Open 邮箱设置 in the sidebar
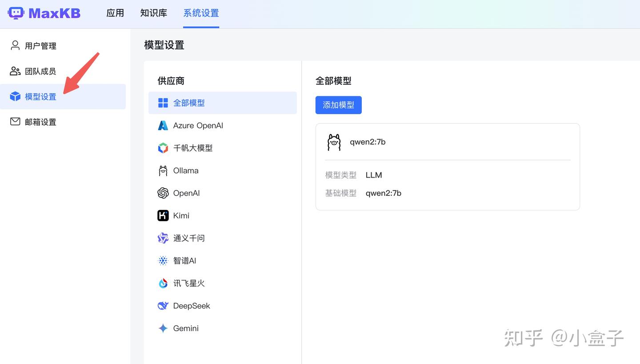The width and height of the screenshot is (640, 364). click(63, 122)
